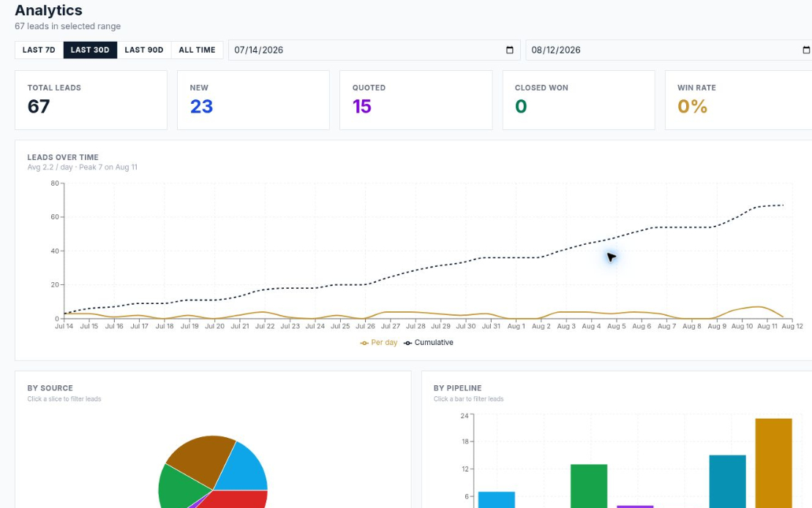Click the Leads Over Time title

pyautogui.click(x=63, y=157)
